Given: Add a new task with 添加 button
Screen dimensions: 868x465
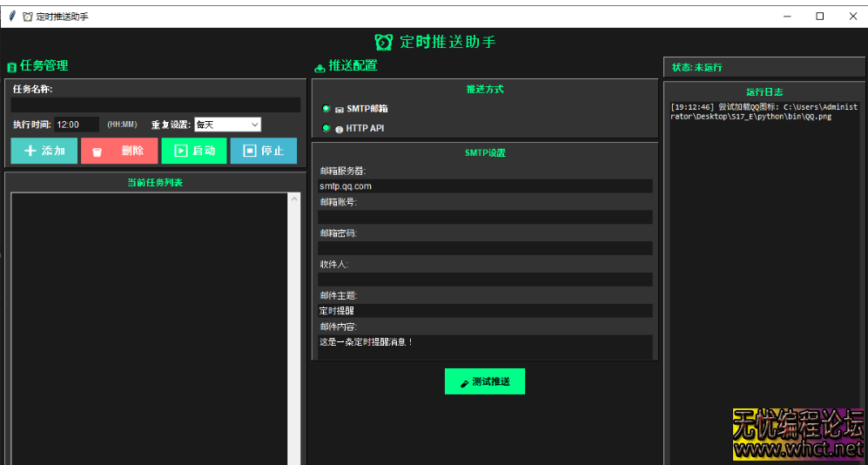Looking at the screenshot, I should coord(44,151).
